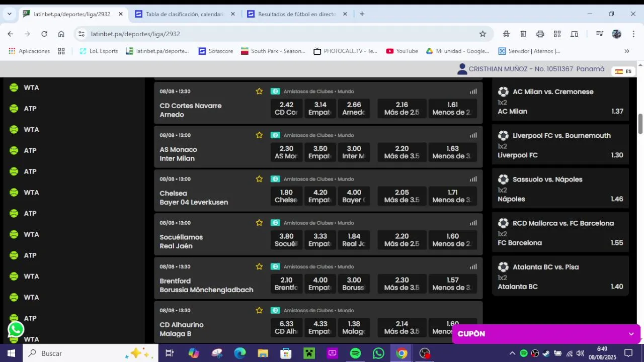The image size is (644, 362).
Task: Open the ES language selector
Action: [x=623, y=71]
